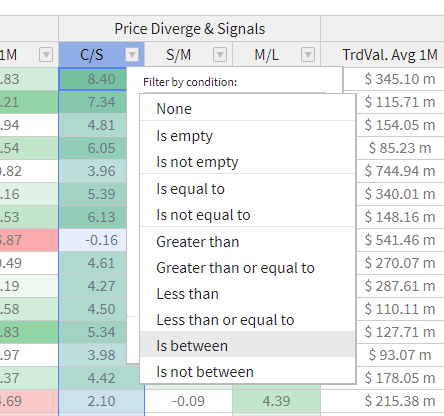
Task: Select the C/S cell showing 4.81
Action: 93,125
